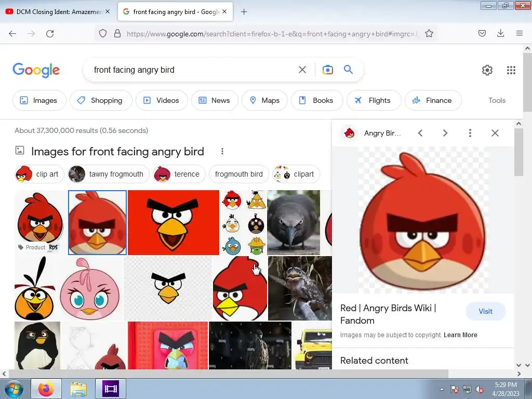Screen dimensions: 532x399
Task: Apply the clip art suggestion chip
Action: tap(39, 174)
